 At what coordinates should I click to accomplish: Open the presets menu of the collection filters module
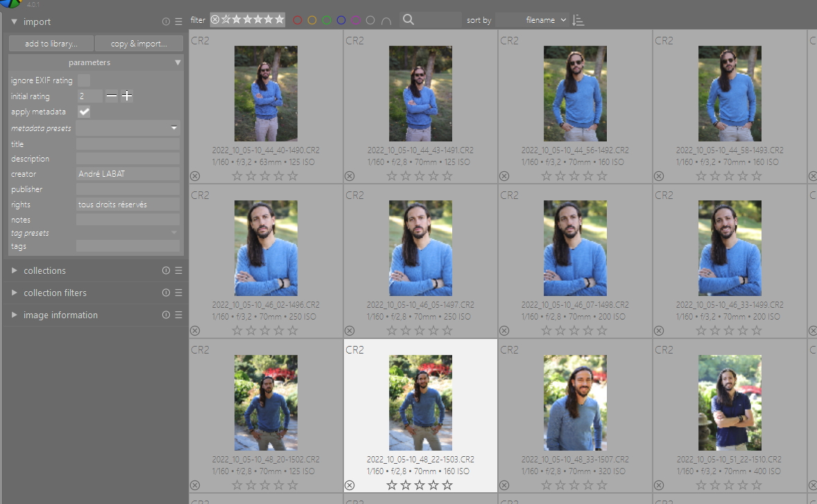coord(179,293)
